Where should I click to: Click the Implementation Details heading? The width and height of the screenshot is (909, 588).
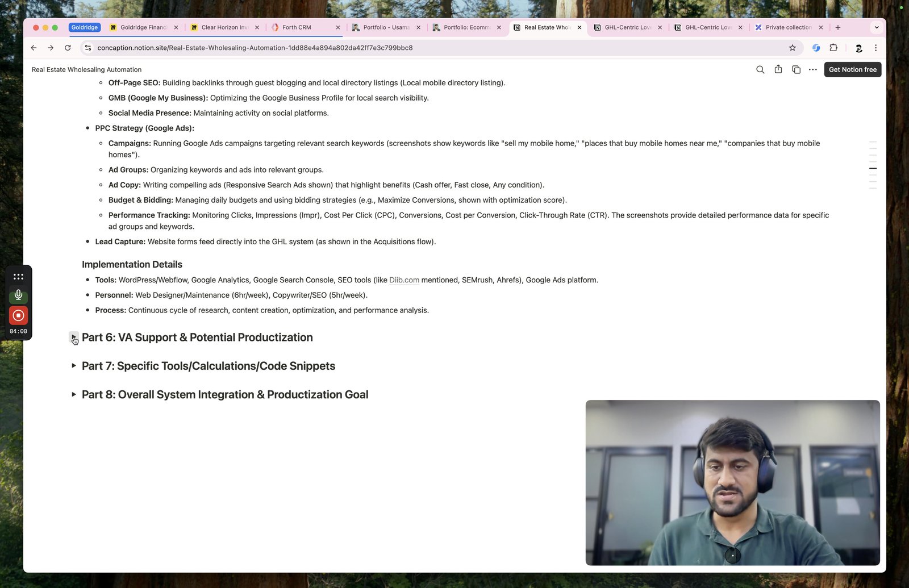(x=132, y=264)
